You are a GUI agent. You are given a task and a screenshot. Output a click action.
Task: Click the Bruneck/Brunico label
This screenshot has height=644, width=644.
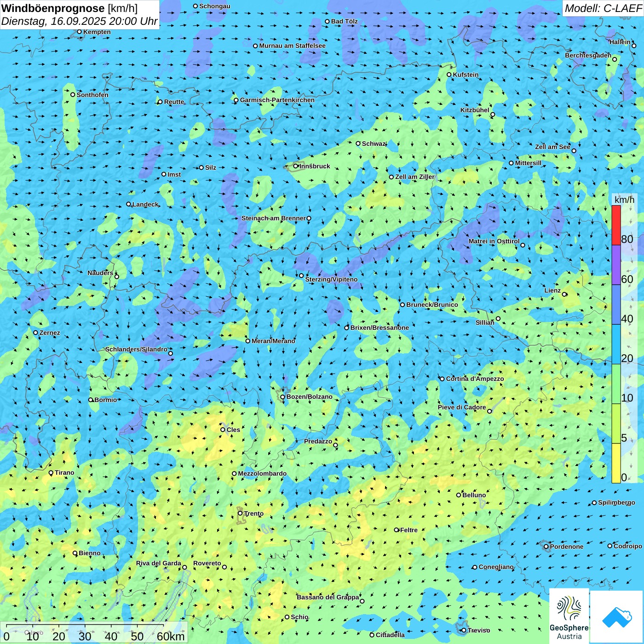[x=432, y=305]
